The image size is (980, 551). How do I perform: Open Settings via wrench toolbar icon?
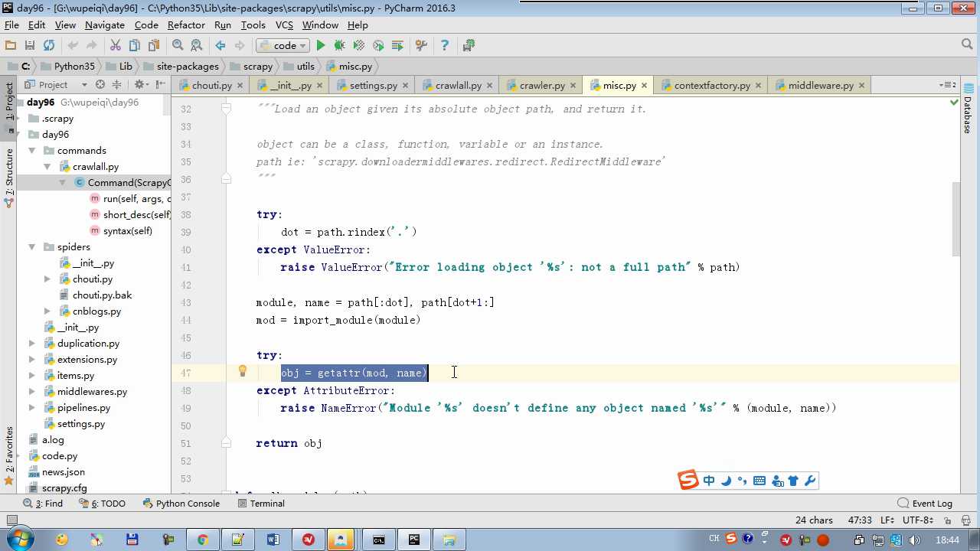(421, 46)
